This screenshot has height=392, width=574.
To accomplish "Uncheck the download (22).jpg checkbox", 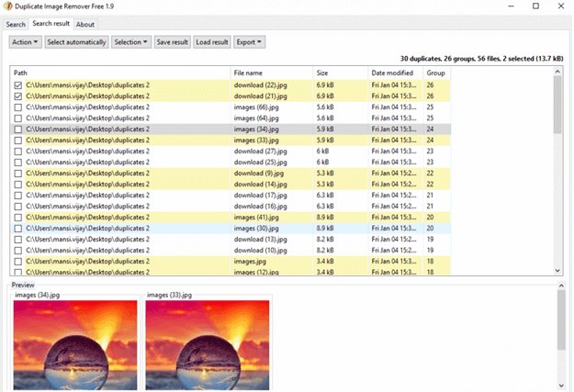I will [x=18, y=84].
